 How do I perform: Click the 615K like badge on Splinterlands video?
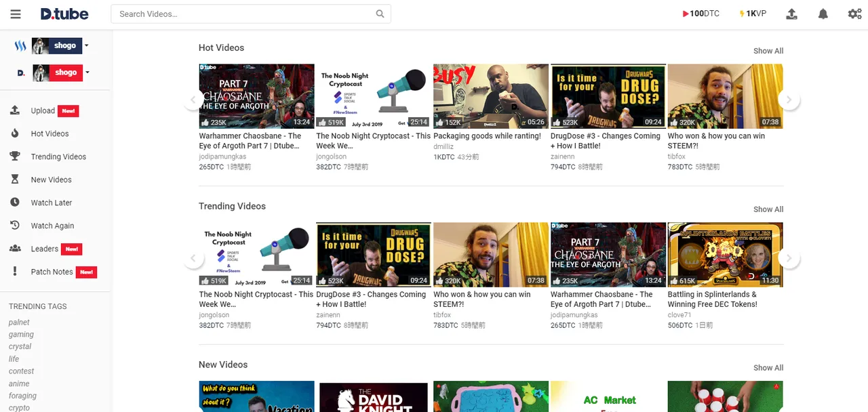coord(684,281)
